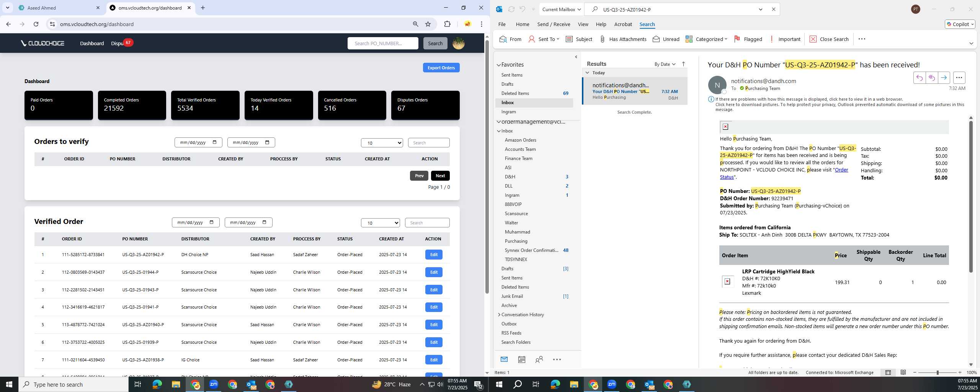Open Orders to verify page-size dropdown
This screenshot has height=392, width=980.
coord(382,143)
